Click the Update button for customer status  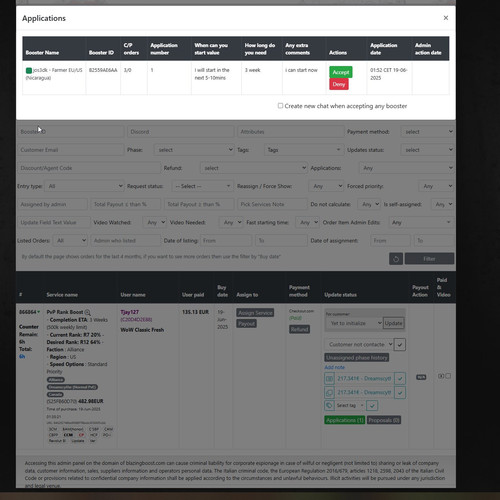(393, 323)
